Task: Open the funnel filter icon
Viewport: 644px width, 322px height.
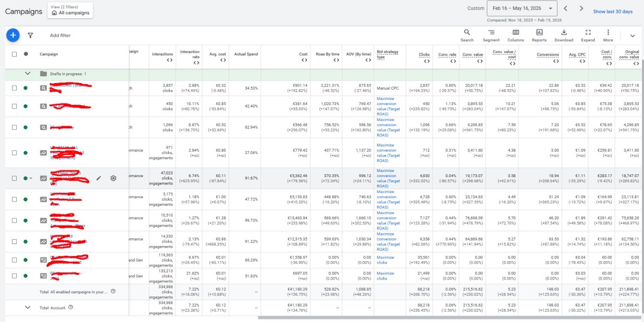Action: (x=30, y=36)
